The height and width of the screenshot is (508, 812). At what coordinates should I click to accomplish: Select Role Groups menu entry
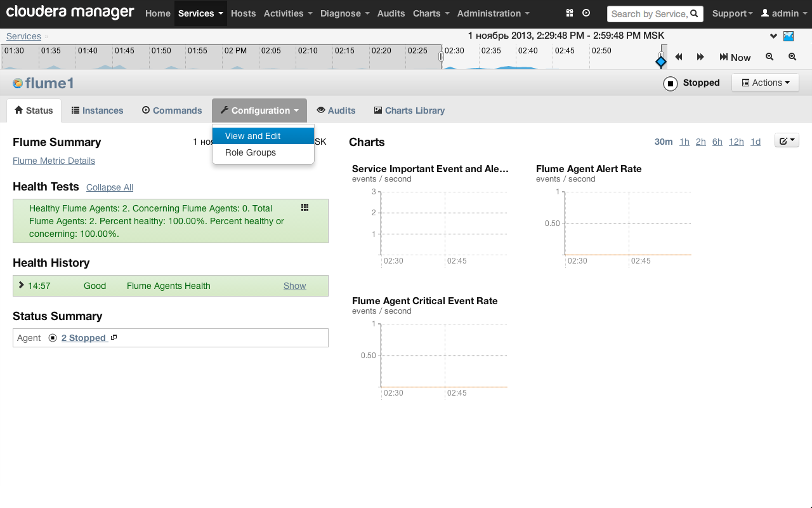[251, 152]
